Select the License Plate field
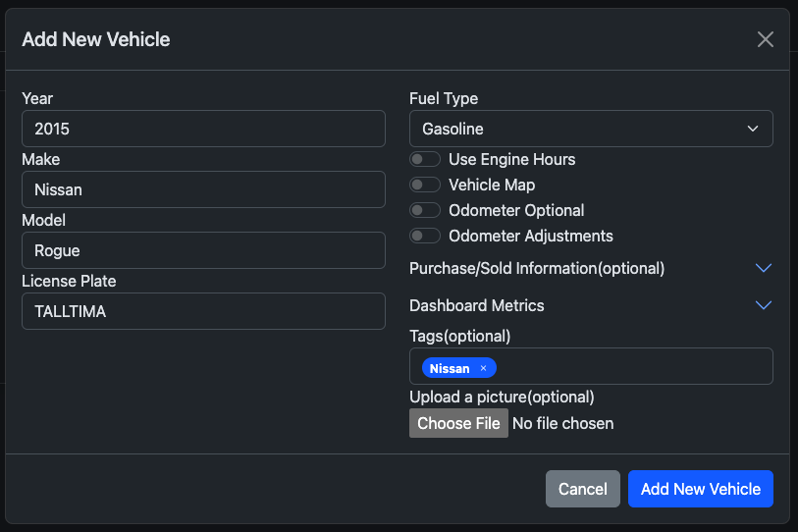This screenshot has width=798, height=532. pos(203,311)
